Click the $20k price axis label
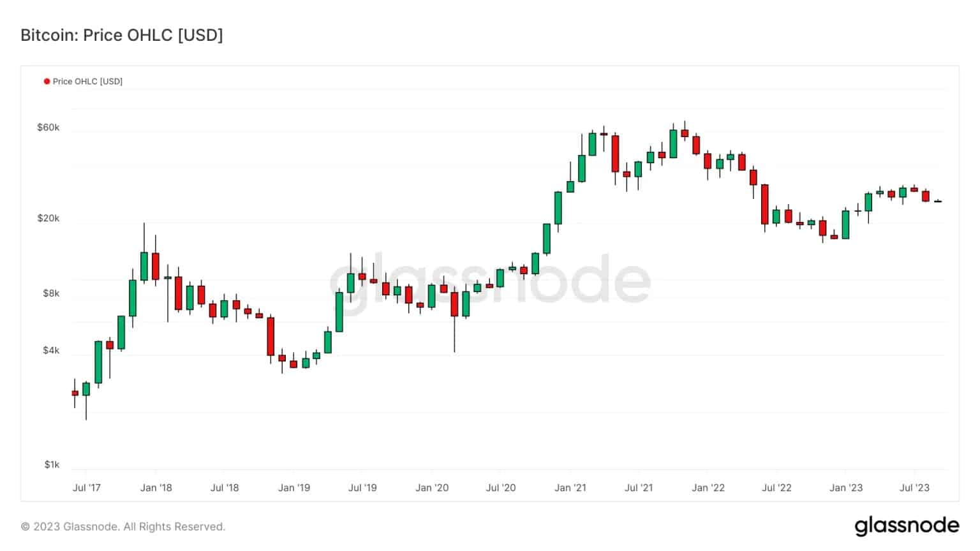Viewport: 980px width, 551px height. (x=48, y=218)
